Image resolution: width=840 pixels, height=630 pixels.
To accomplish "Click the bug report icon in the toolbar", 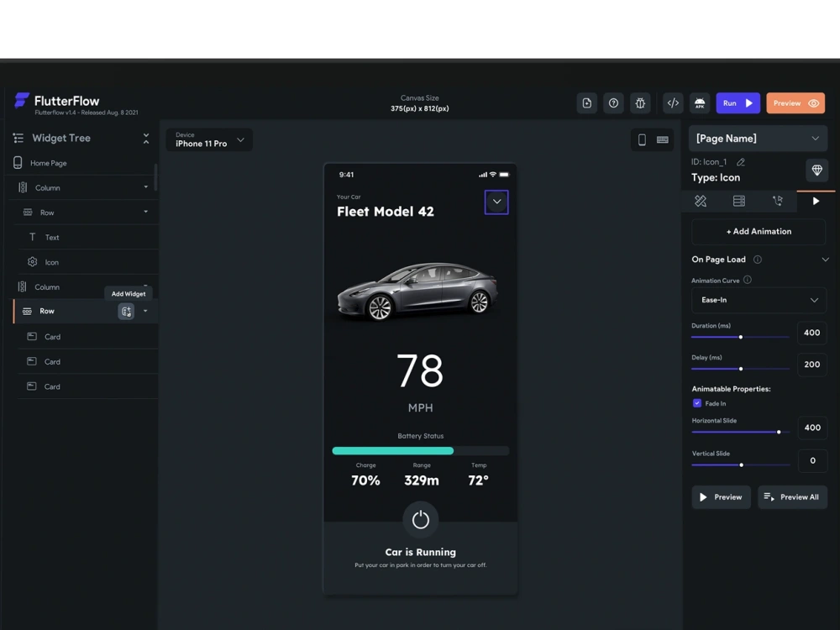I will pos(641,103).
